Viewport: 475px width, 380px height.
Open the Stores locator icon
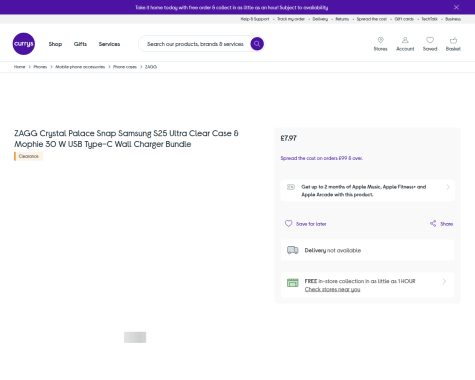point(380,40)
